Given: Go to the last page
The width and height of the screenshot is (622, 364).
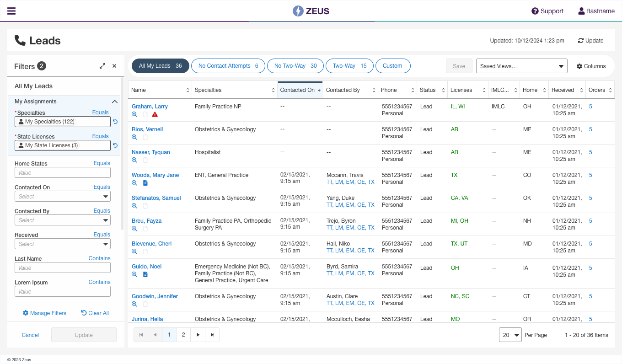Looking at the screenshot, I should (x=212, y=335).
